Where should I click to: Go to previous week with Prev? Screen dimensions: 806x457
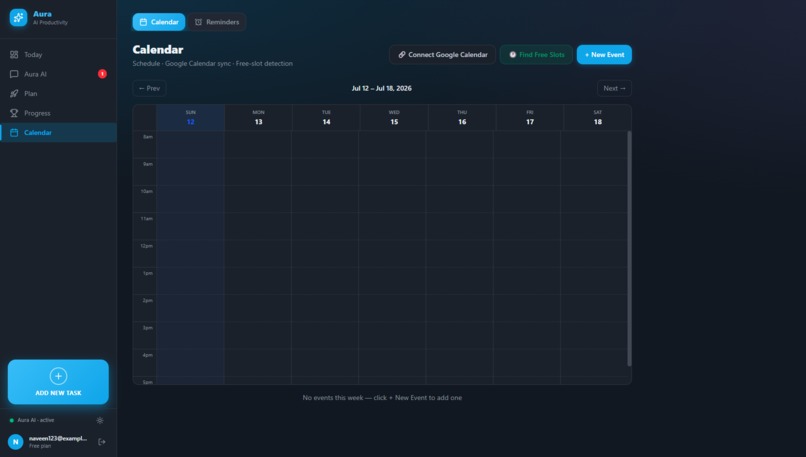149,88
